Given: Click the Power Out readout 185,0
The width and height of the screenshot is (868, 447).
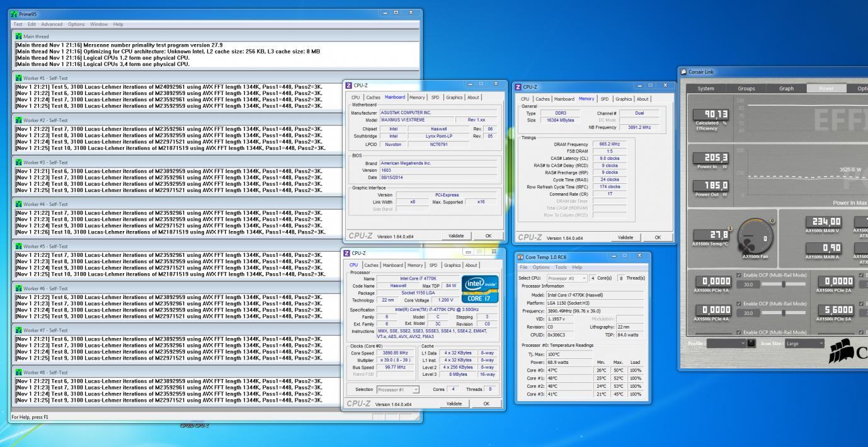Looking at the screenshot, I should pyautogui.click(x=711, y=185).
